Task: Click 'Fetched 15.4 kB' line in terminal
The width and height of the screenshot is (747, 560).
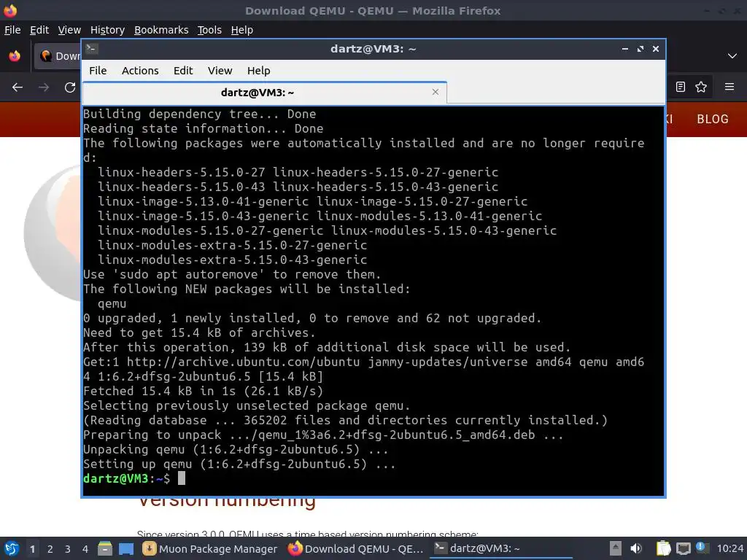Action: click(203, 391)
